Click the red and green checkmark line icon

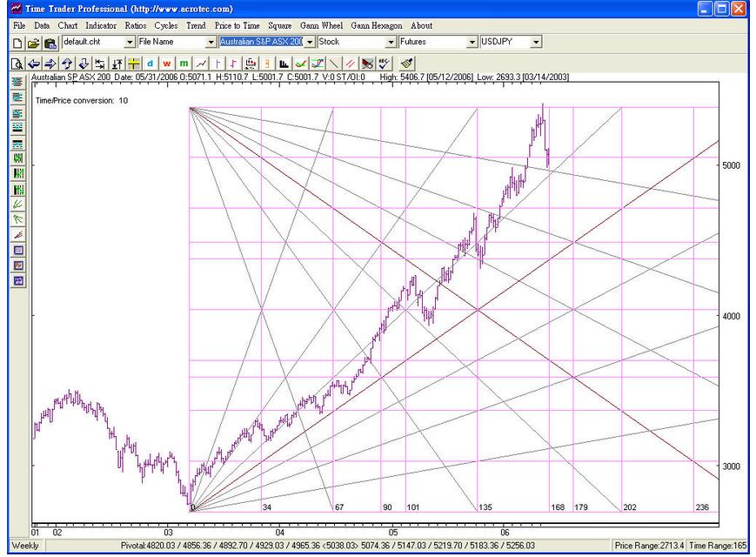(301, 64)
